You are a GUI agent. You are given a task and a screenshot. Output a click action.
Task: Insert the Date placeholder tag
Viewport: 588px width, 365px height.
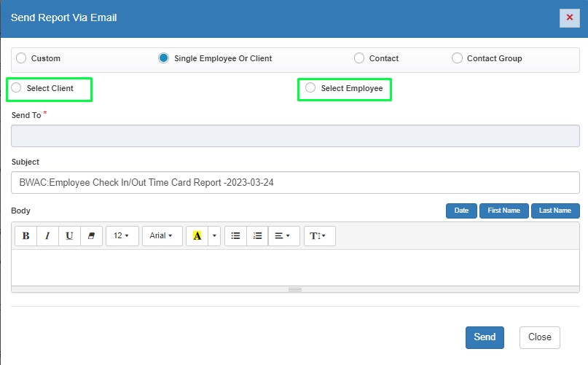point(461,211)
